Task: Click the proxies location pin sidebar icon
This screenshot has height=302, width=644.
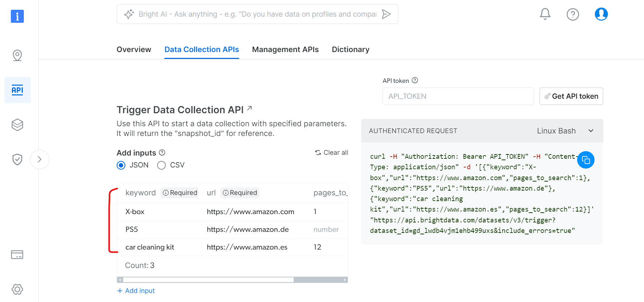Action: coord(17,55)
